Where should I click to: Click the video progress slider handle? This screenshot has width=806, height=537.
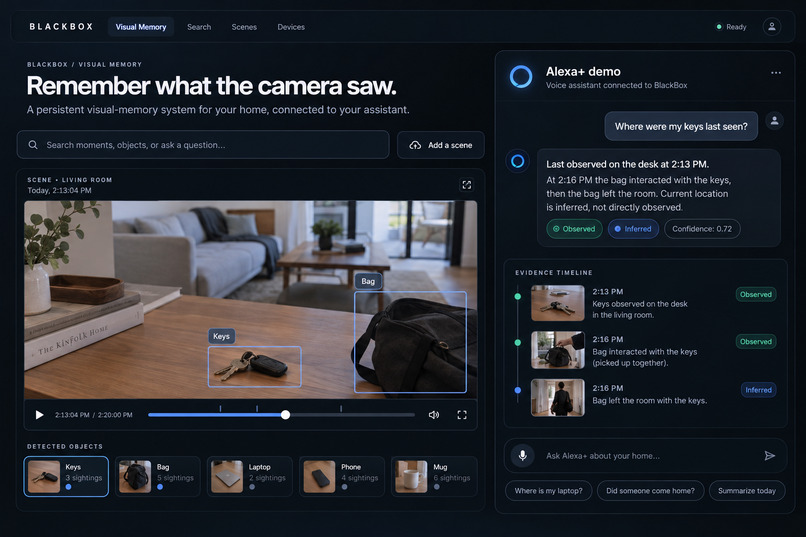pyautogui.click(x=285, y=415)
